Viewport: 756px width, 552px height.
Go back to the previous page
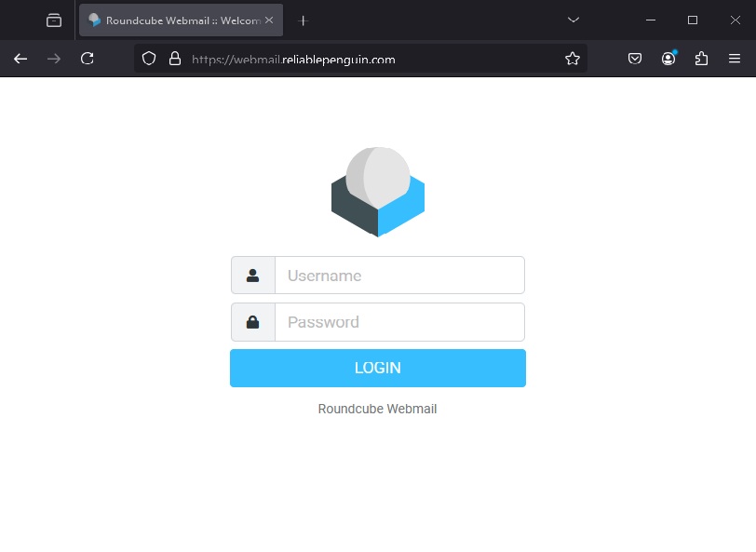tap(20, 59)
